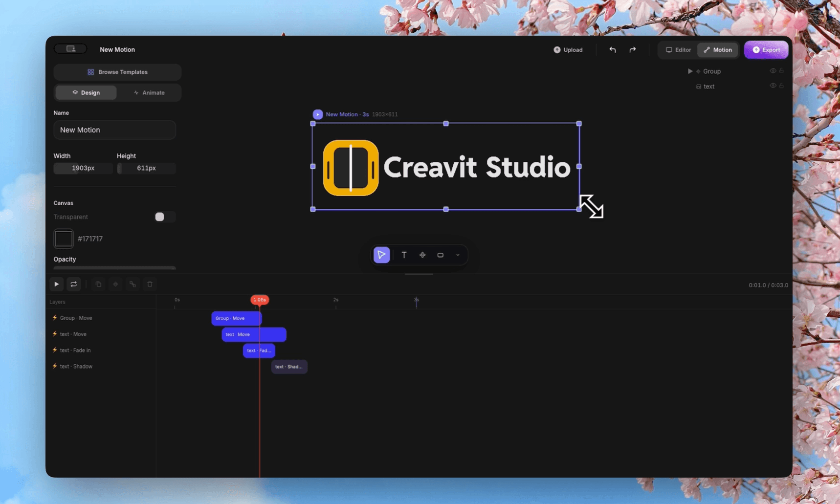
Task: Select the Group · Move row in Layers list
Action: point(101,318)
